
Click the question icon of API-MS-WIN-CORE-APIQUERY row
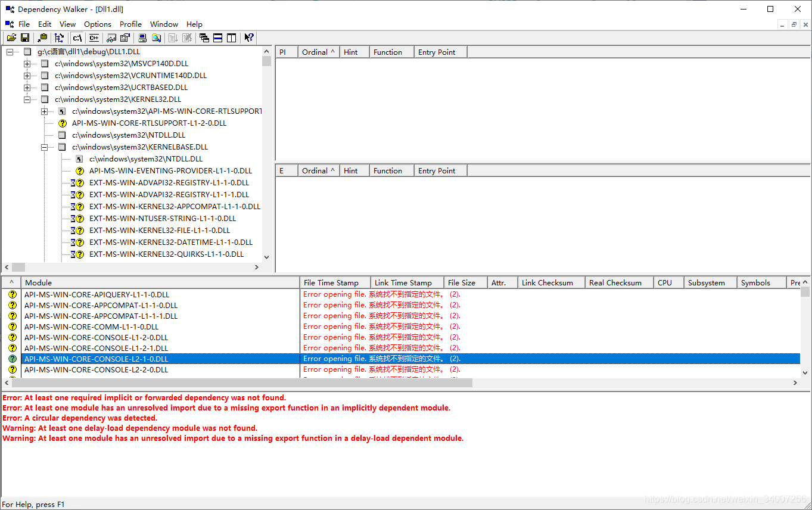pyautogui.click(x=12, y=294)
